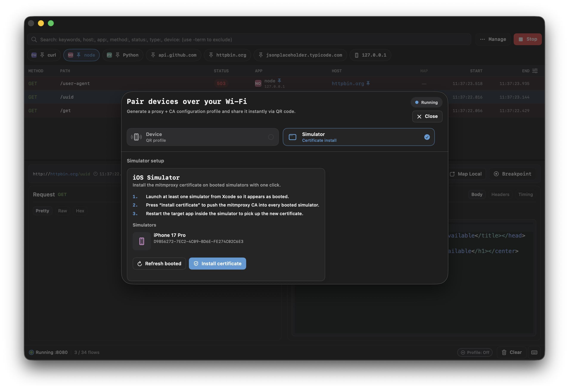Click the clock icon next to request URL
This screenshot has height=392, width=569.
pos(95,174)
